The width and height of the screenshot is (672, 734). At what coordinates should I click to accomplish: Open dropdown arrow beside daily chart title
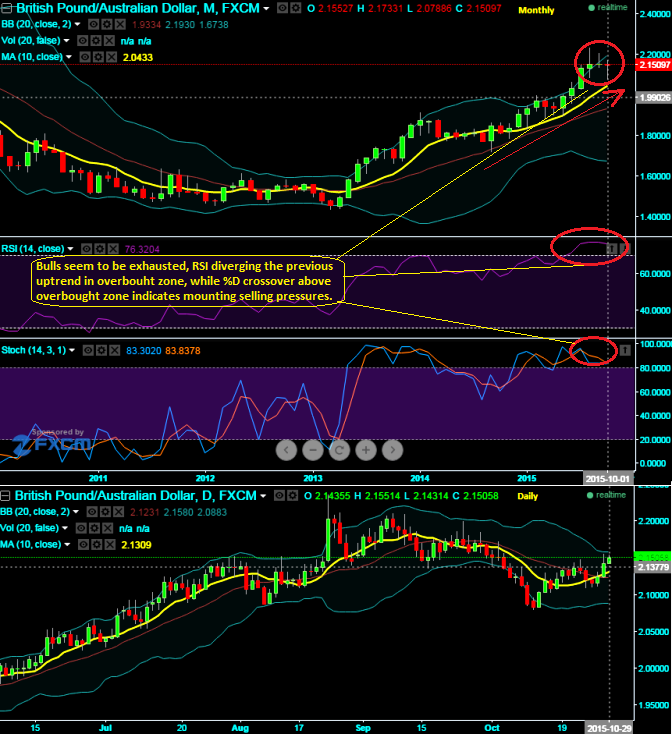point(263,496)
